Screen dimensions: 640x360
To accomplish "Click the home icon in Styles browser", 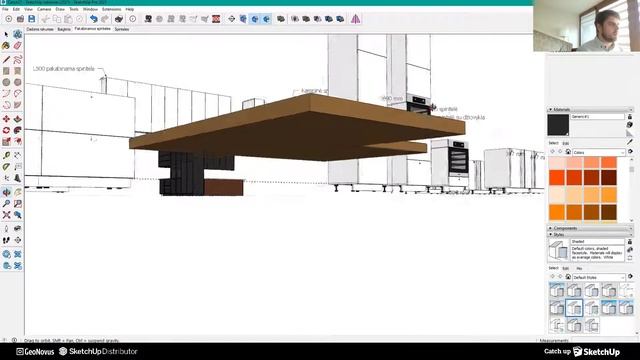I will (568, 277).
